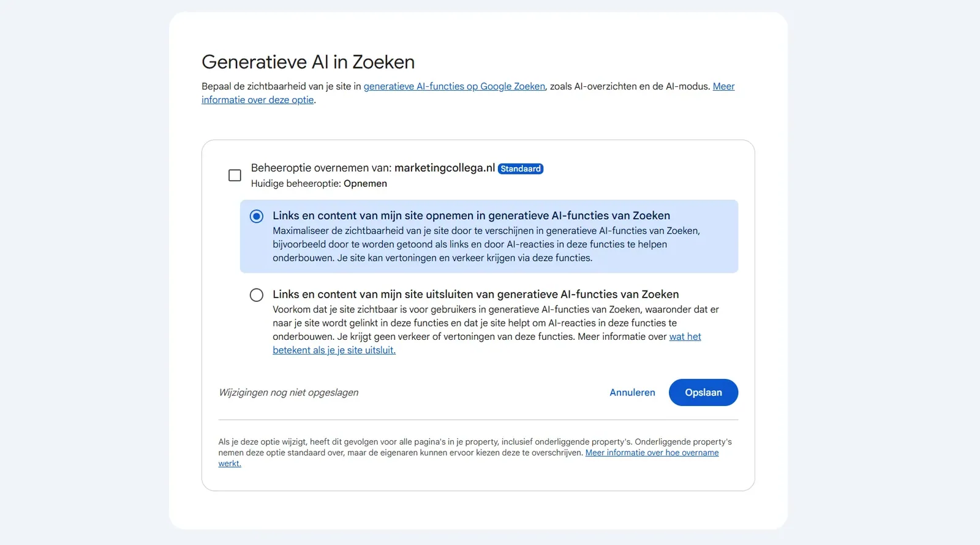Click the 'marketingcollega.nl' domain name
Viewport: 980px width, 545px height.
[x=445, y=168]
